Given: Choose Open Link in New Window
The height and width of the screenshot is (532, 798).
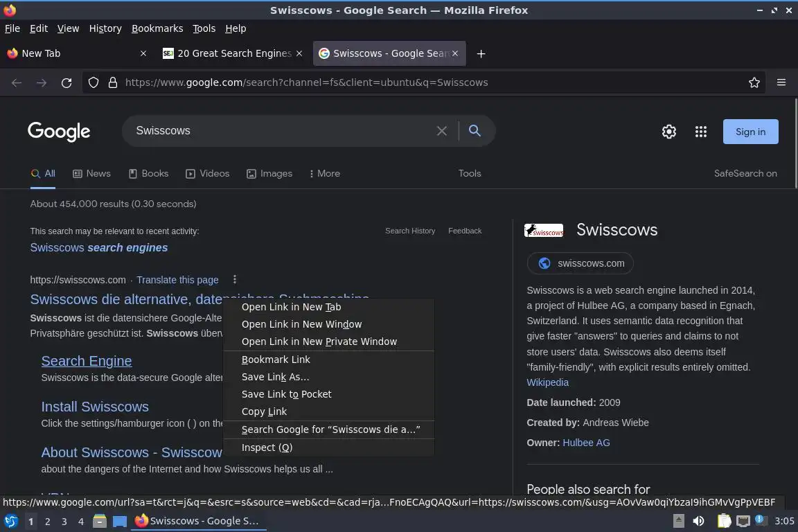Looking at the screenshot, I should 329,324.
